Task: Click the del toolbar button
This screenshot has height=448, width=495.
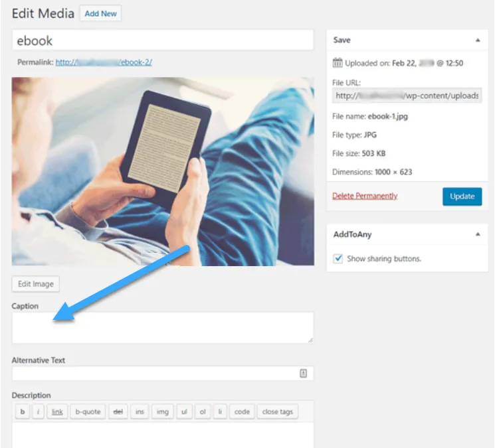Action: tap(118, 411)
